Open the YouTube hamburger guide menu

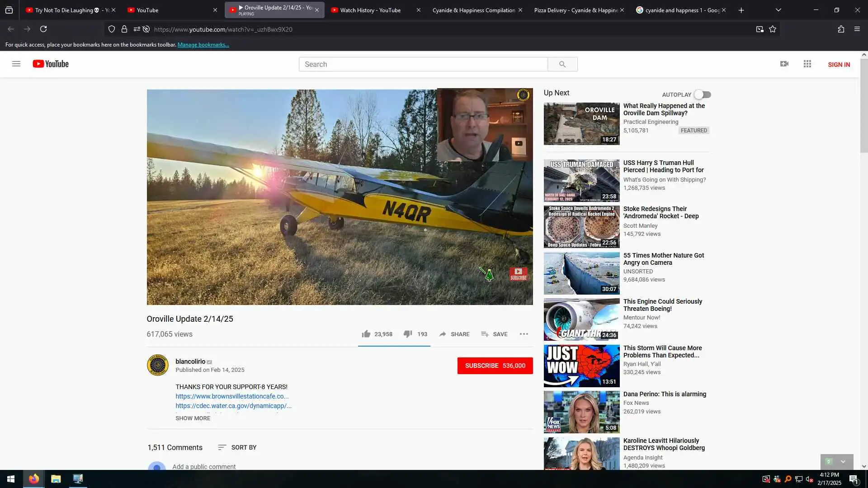click(16, 64)
